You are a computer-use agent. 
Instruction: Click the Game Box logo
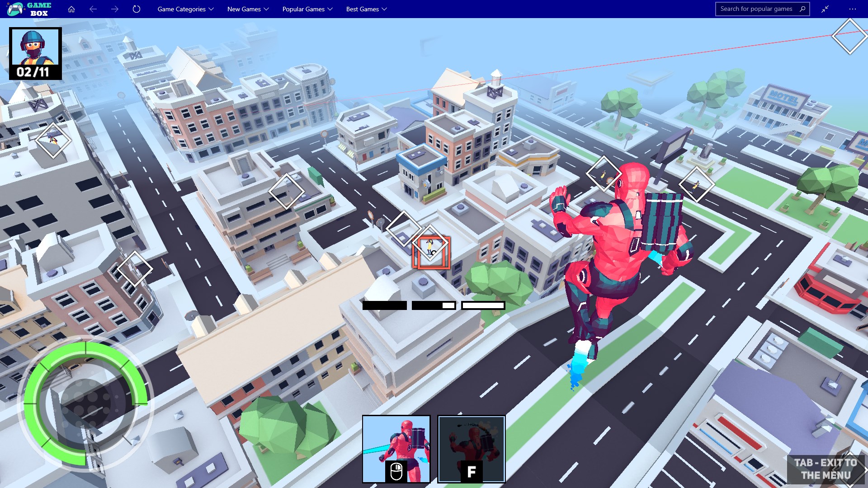(29, 9)
